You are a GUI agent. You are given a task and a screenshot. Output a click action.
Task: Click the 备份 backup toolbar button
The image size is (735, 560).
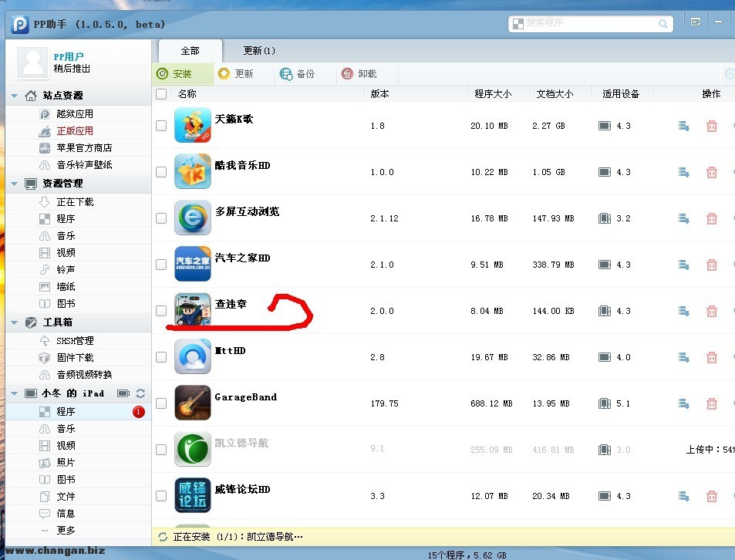click(298, 74)
